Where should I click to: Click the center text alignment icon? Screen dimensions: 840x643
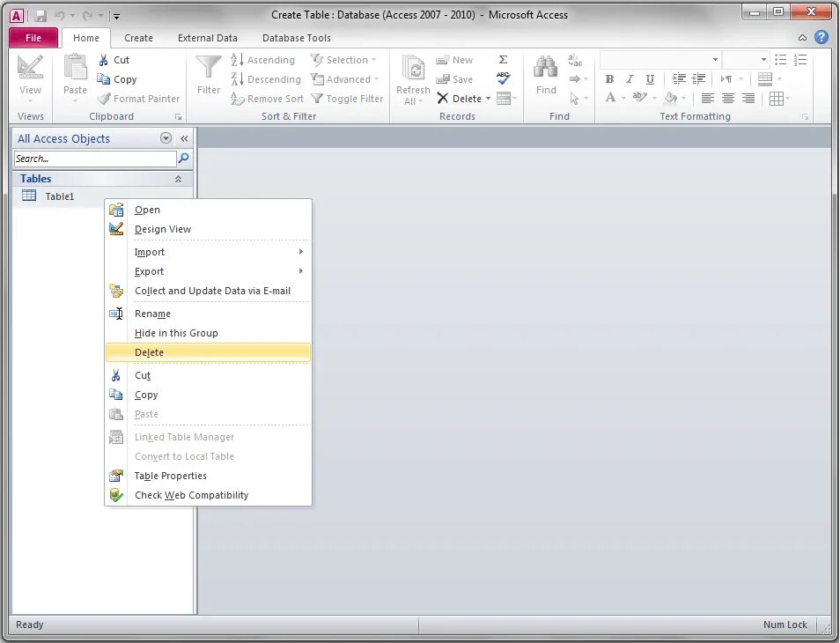pos(727,98)
